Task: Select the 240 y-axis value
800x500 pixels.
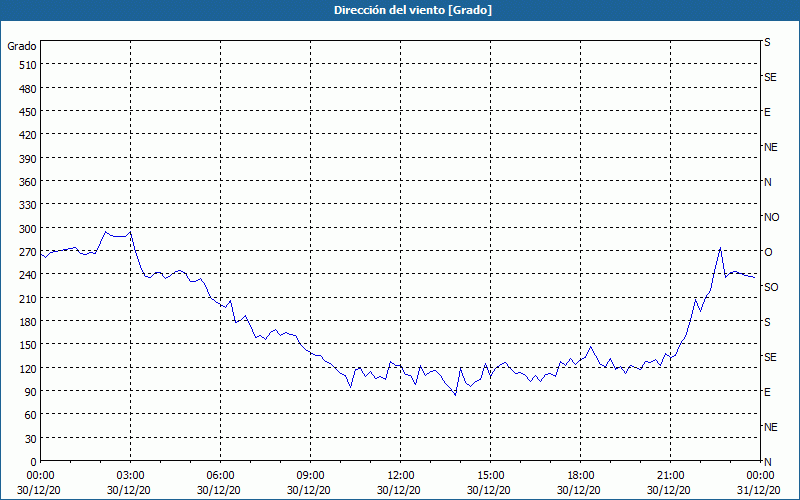Action: 28,276
